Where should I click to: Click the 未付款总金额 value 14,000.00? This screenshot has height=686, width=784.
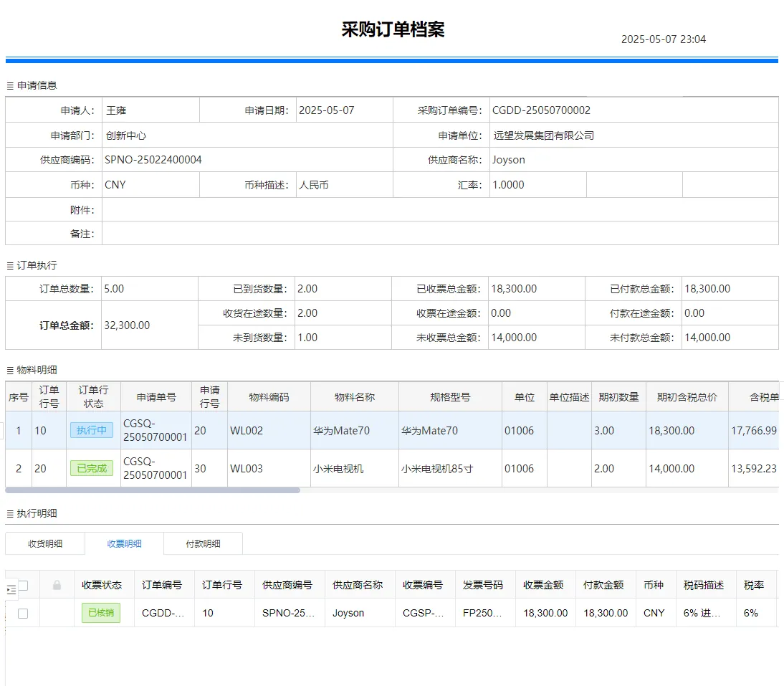(x=707, y=338)
